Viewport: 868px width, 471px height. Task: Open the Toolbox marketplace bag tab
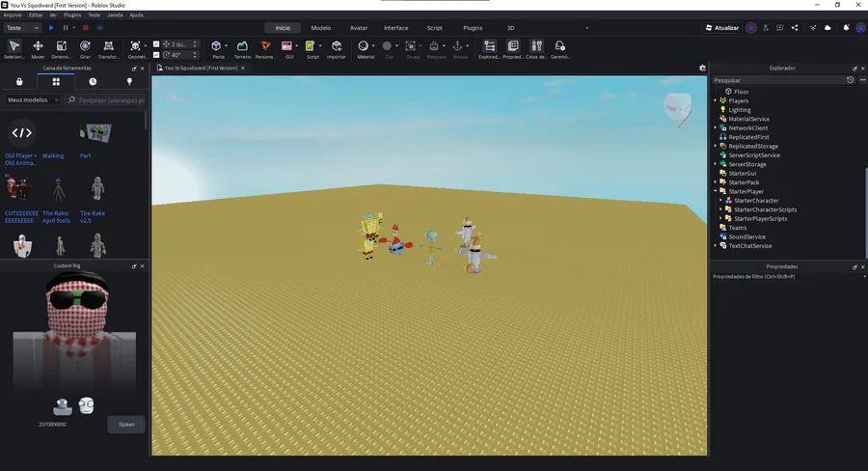(x=19, y=81)
